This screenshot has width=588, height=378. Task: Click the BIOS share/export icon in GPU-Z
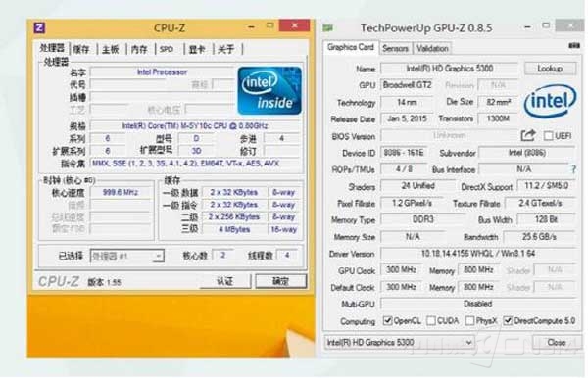point(528,135)
